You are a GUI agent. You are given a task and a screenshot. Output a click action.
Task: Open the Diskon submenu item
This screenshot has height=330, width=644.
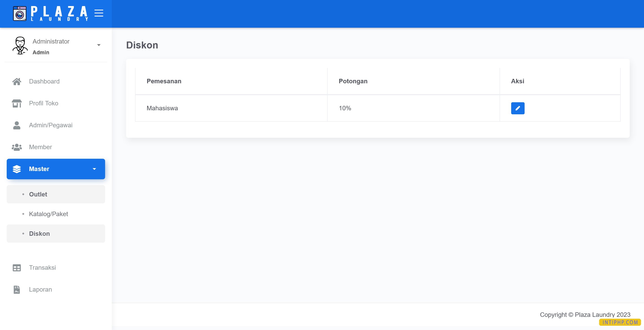[x=39, y=233]
